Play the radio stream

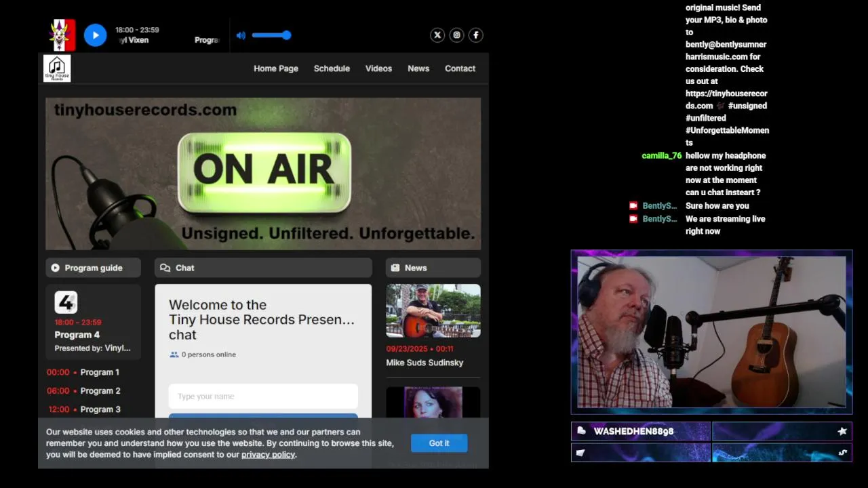click(96, 35)
